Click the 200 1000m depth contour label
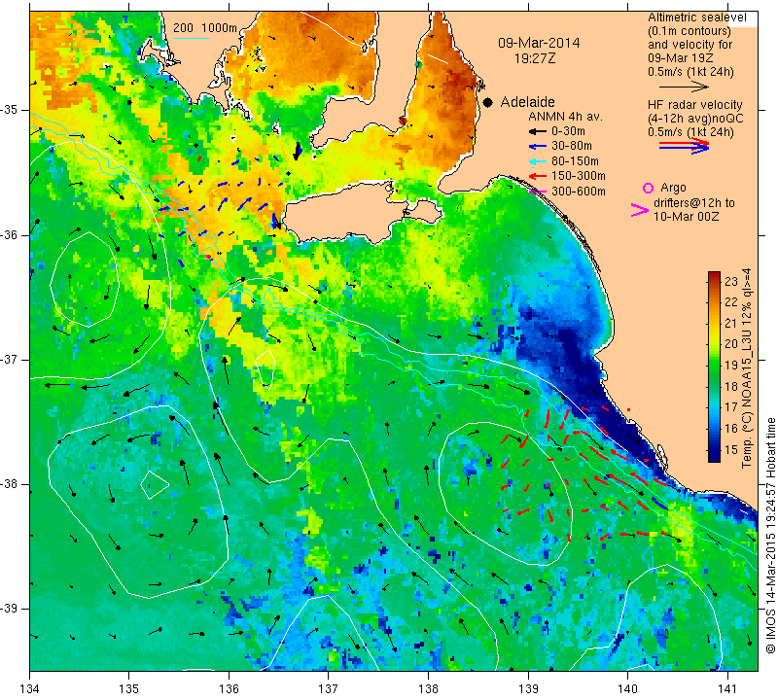The image size is (778, 700). (x=205, y=28)
